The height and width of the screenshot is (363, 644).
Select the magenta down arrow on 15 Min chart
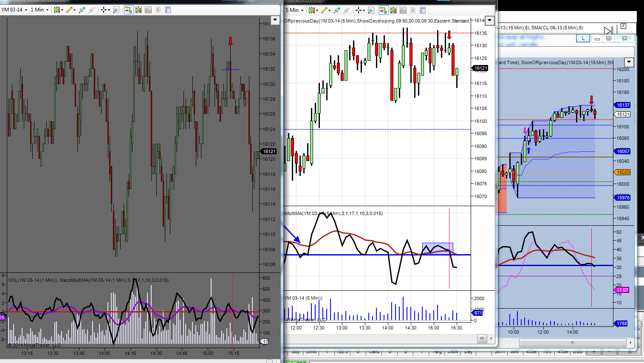525,130
